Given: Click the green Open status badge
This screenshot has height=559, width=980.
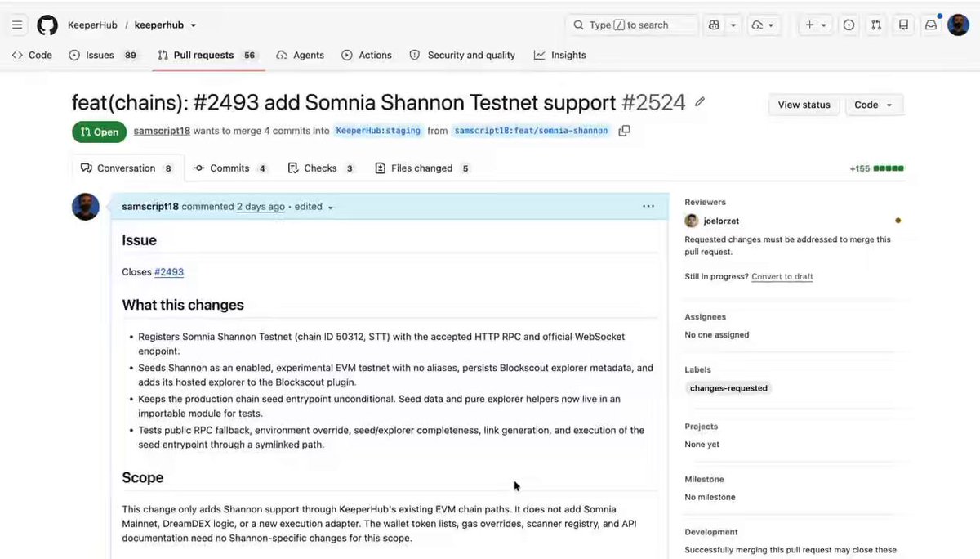Looking at the screenshot, I should (100, 132).
